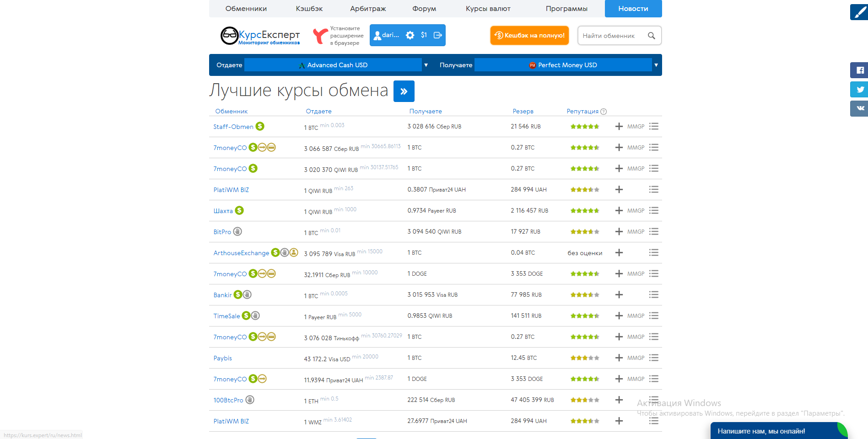This screenshot has width=868, height=439.
Task: Click the Yandex browser extension icon
Action: pos(320,36)
